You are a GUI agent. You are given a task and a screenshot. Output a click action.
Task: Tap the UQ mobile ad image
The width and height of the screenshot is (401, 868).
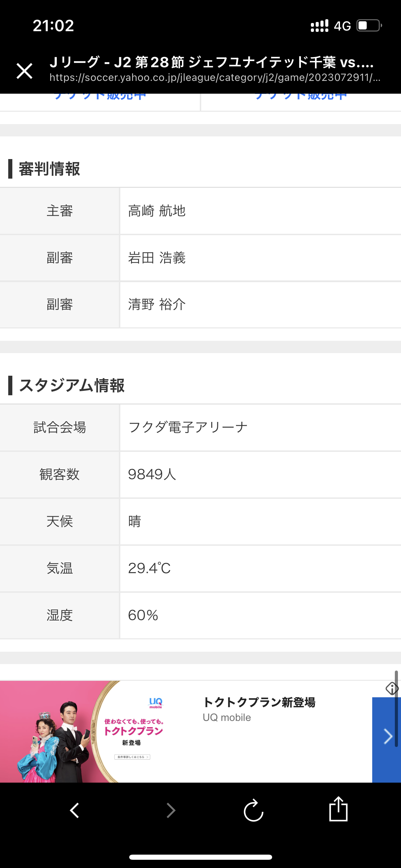tap(82, 732)
